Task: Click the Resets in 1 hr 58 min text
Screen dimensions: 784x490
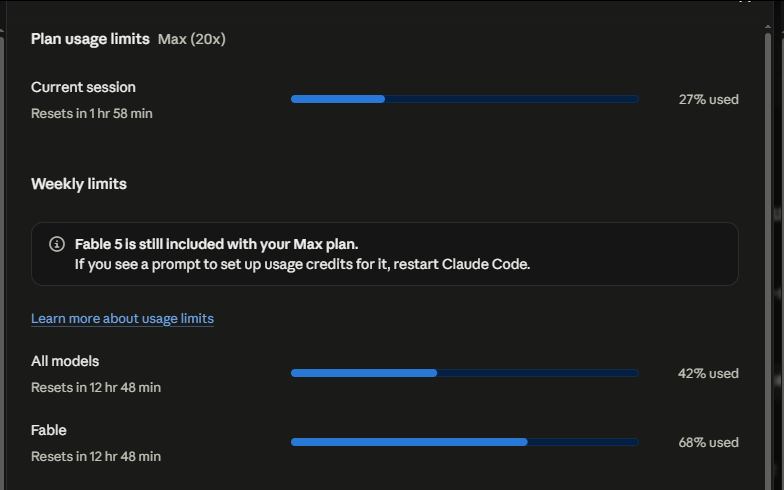Action: [x=92, y=114]
